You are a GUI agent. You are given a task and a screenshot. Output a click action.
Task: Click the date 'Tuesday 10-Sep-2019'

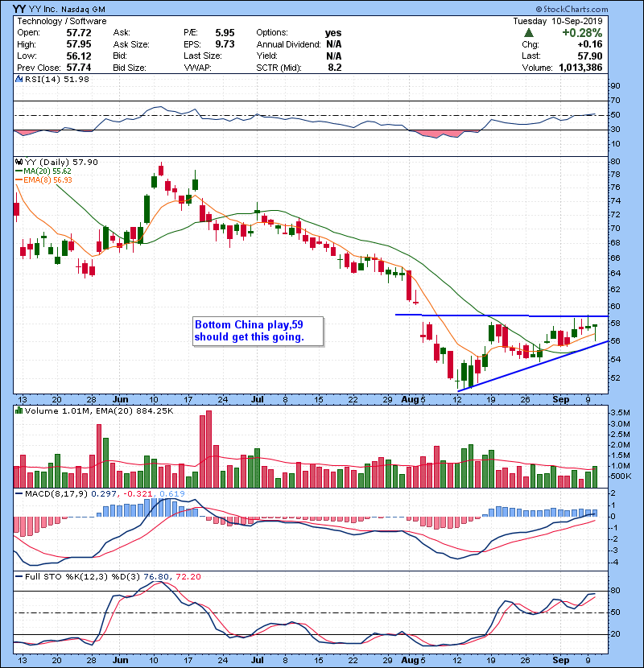tap(558, 21)
